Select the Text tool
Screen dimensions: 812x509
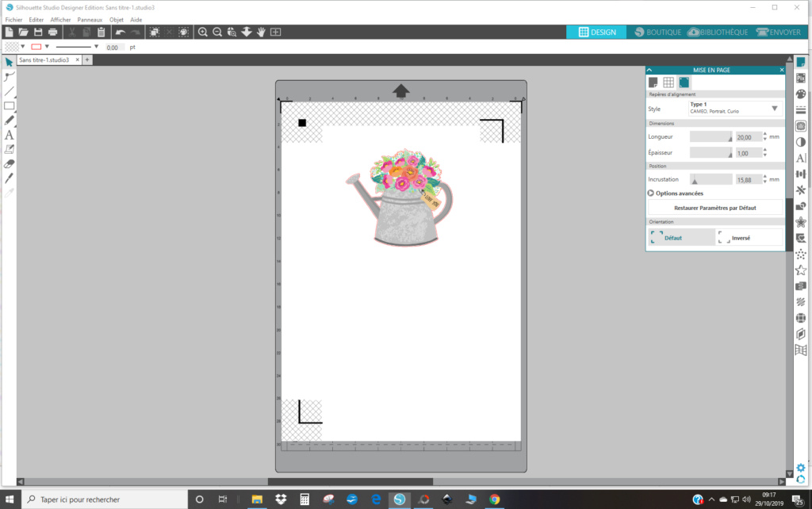[9, 135]
